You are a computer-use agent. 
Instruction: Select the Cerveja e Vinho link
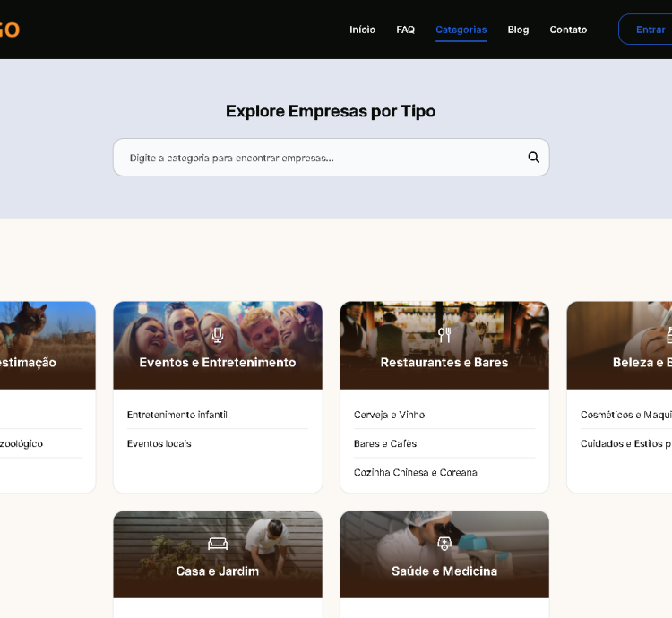tap(390, 415)
